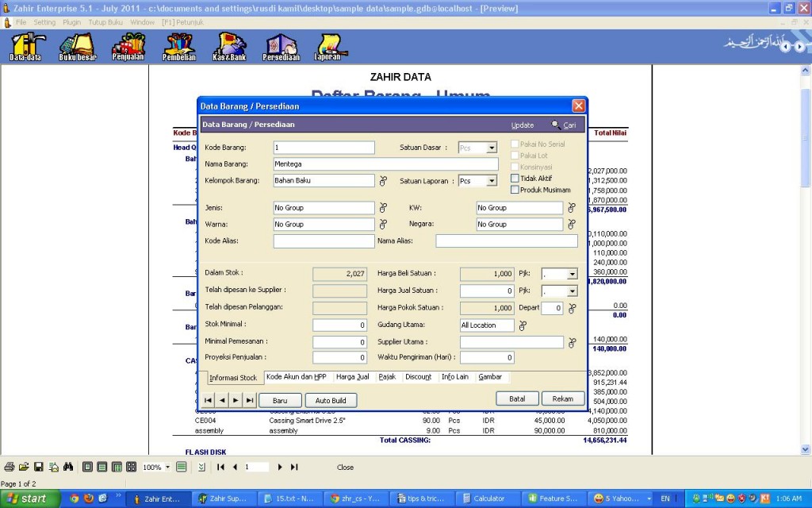Click the Nama Barang input field
The height and width of the screenshot is (508, 812).
pyautogui.click(x=386, y=164)
